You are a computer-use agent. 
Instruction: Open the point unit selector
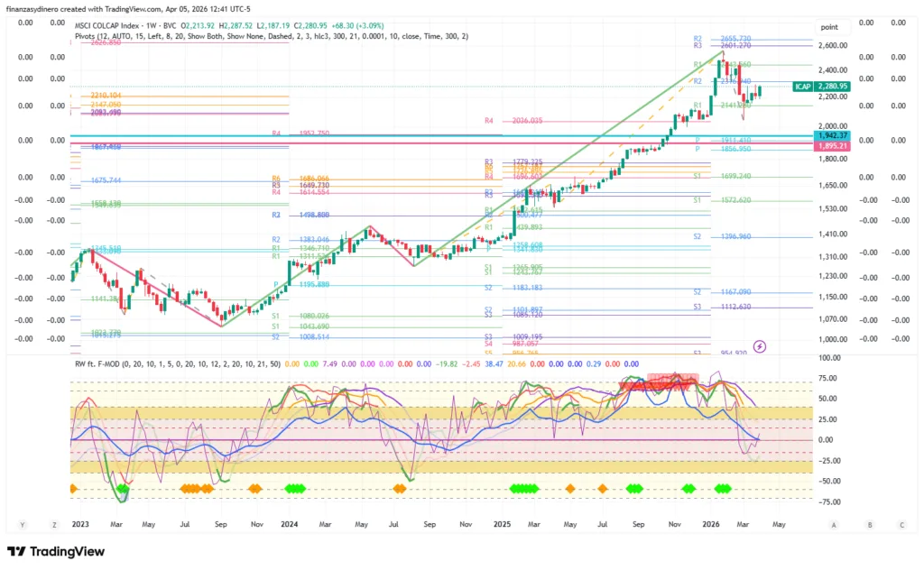(828, 27)
